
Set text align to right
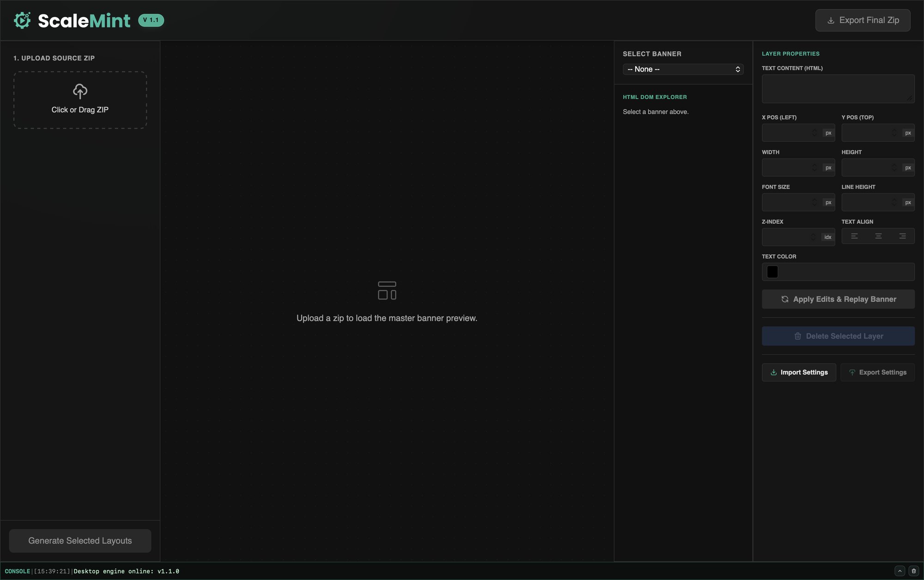pyautogui.click(x=902, y=236)
